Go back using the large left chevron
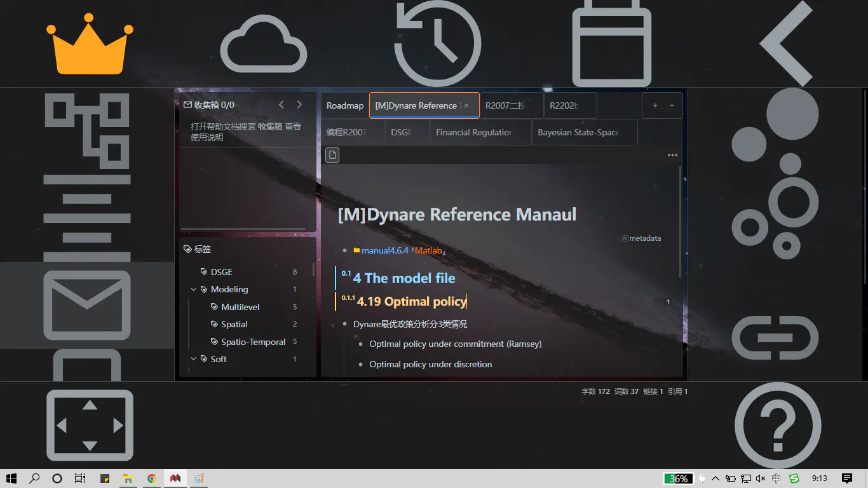The height and width of the screenshot is (488, 868). [x=787, y=43]
